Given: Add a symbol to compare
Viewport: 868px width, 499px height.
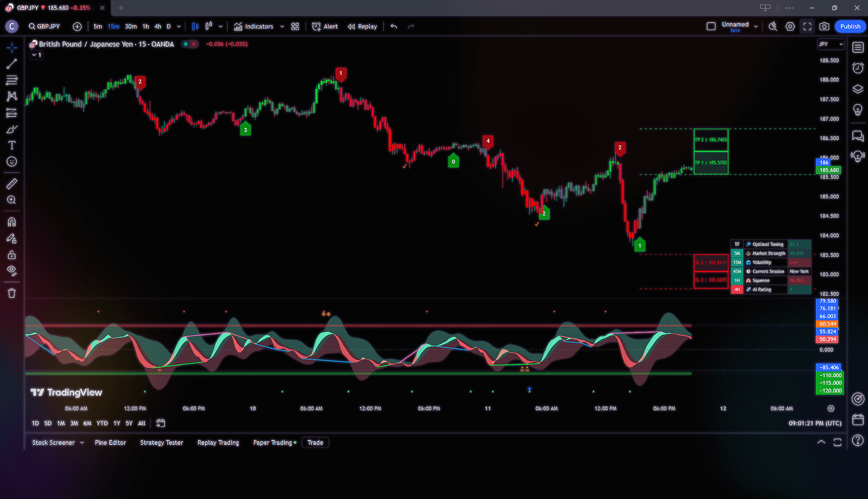Looking at the screenshot, I should 77,26.
